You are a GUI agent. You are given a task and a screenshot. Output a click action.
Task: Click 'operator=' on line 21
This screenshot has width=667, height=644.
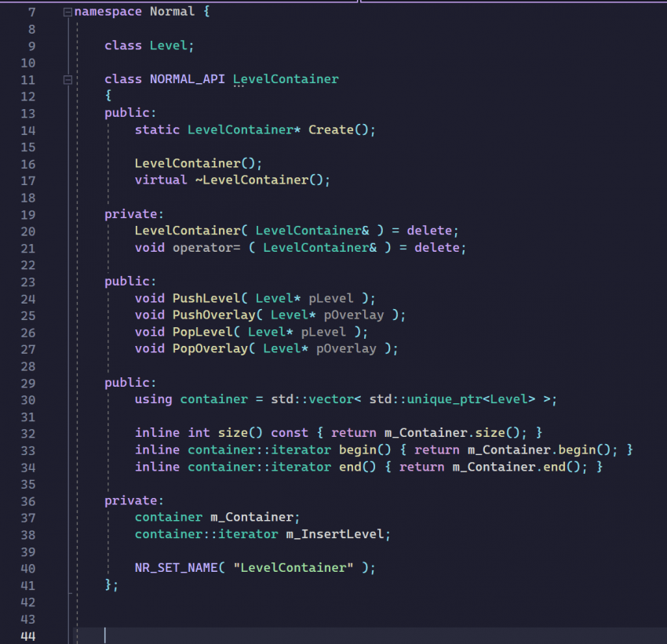pyautogui.click(x=206, y=247)
